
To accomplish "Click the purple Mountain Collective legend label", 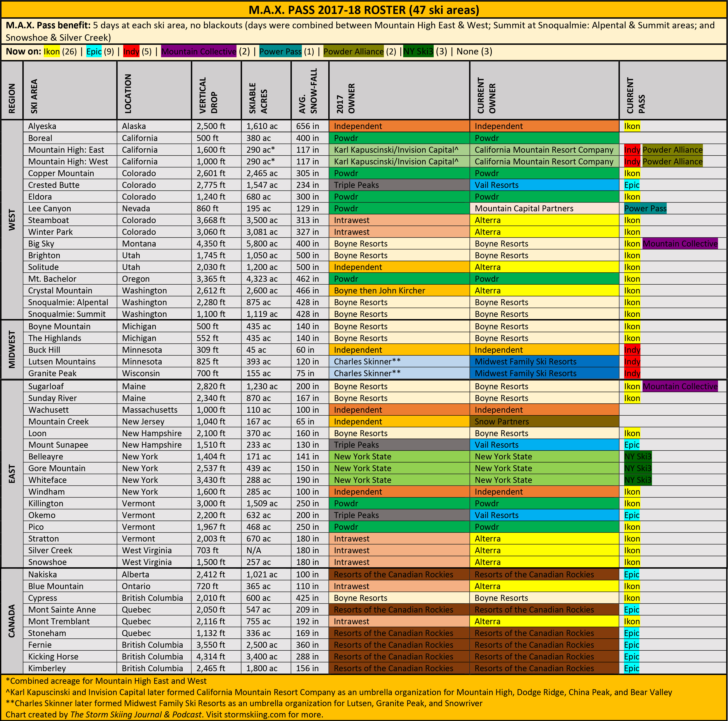I will coord(199,52).
